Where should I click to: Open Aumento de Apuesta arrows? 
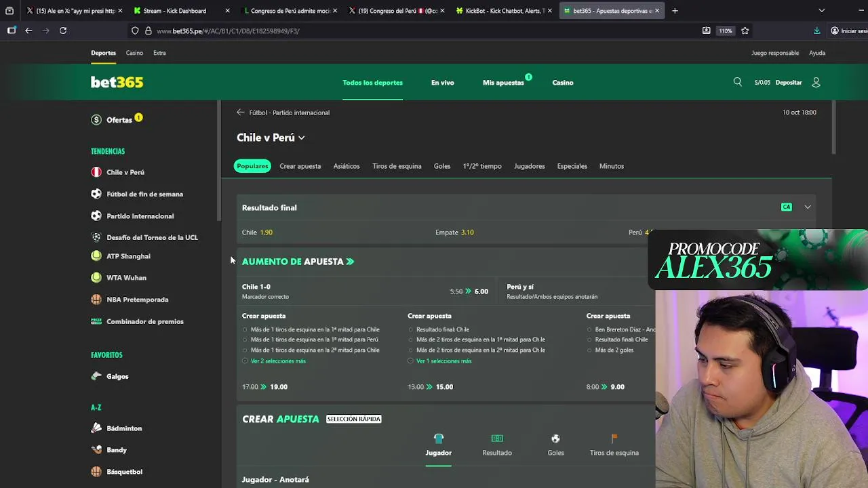pyautogui.click(x=350, y=262)
